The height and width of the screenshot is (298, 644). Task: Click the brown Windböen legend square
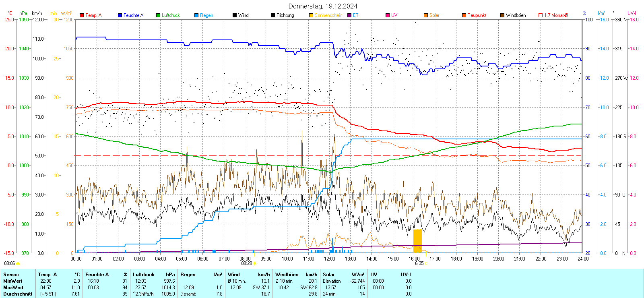502,15
